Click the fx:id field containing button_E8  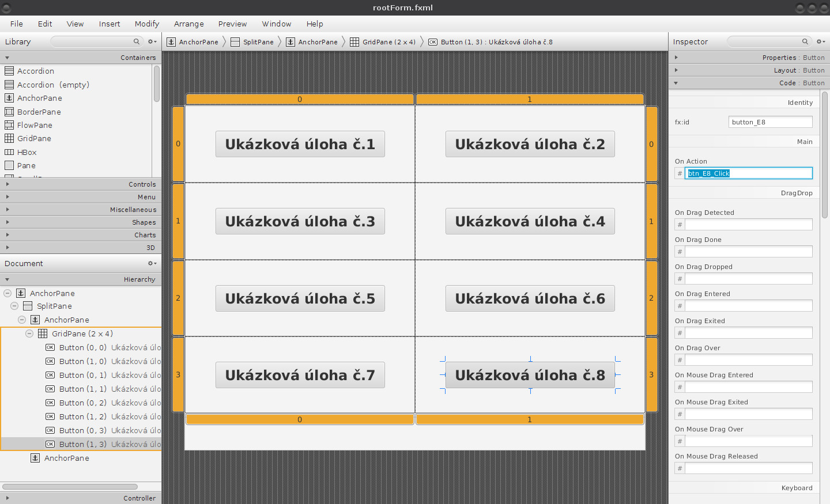(x=771, y=122)
